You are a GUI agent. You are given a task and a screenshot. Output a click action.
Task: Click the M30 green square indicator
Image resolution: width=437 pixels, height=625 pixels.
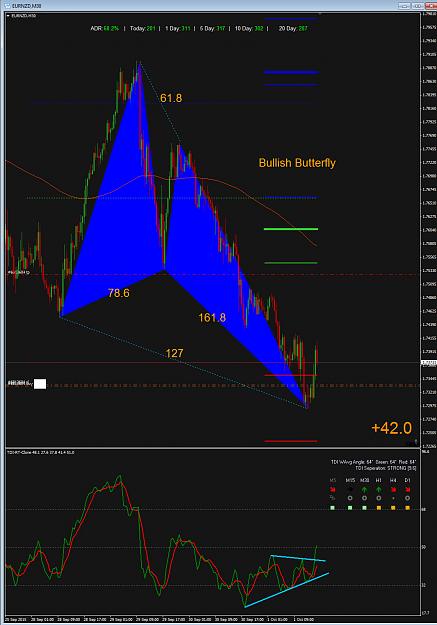[364, 508]
